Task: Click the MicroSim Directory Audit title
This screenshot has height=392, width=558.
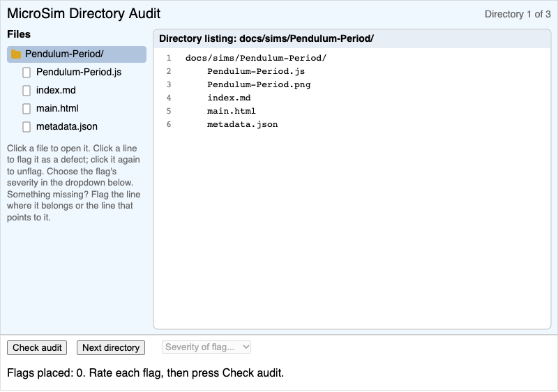Action: coord(84,13)
